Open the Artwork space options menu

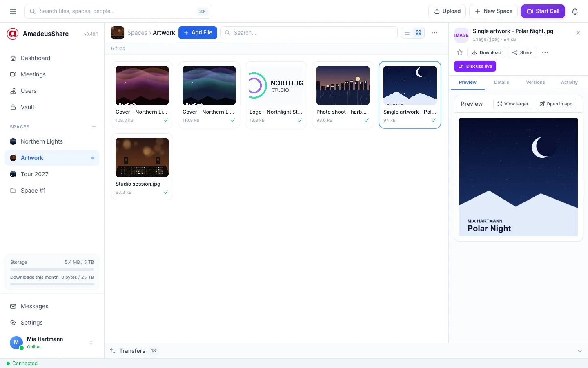click(x=434, y=33)
